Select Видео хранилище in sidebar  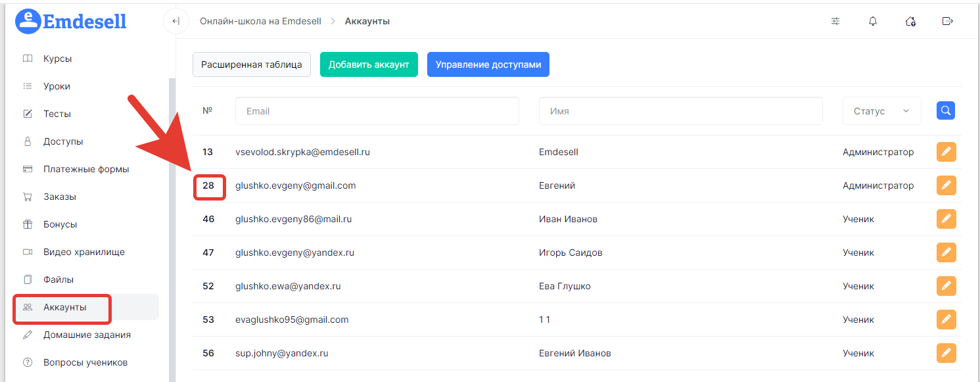click(83, 252)
